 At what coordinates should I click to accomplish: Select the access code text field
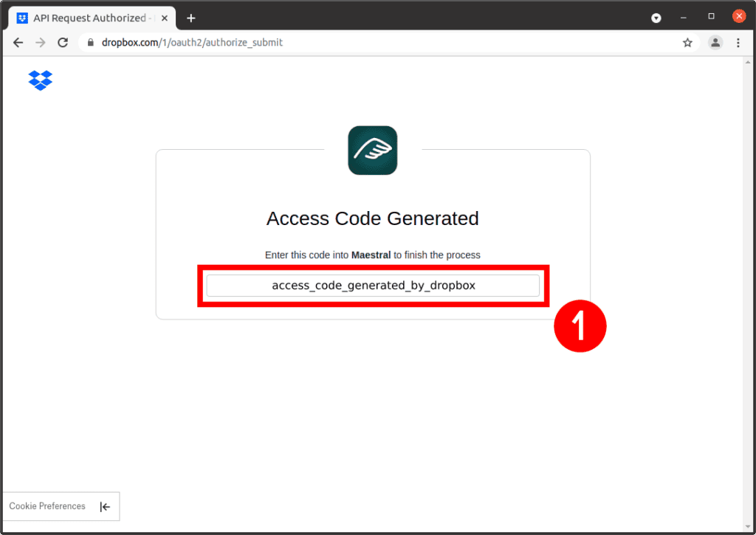coord(373,286)
